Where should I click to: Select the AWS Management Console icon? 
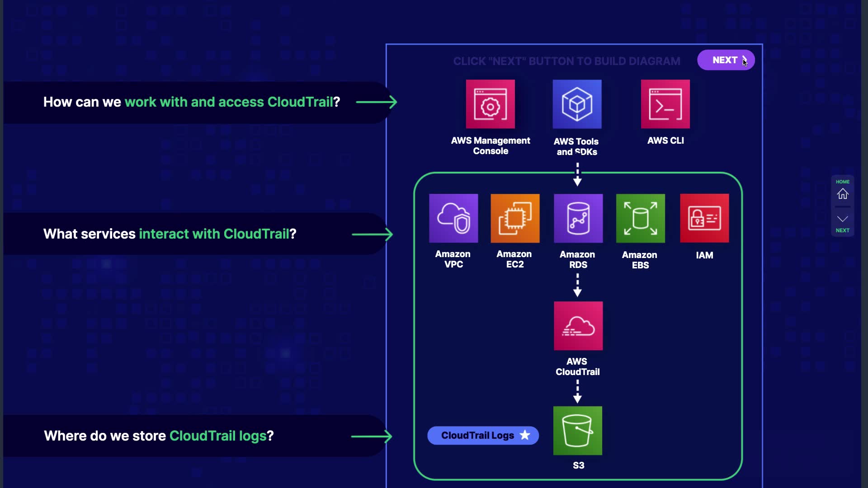[490, 104]
